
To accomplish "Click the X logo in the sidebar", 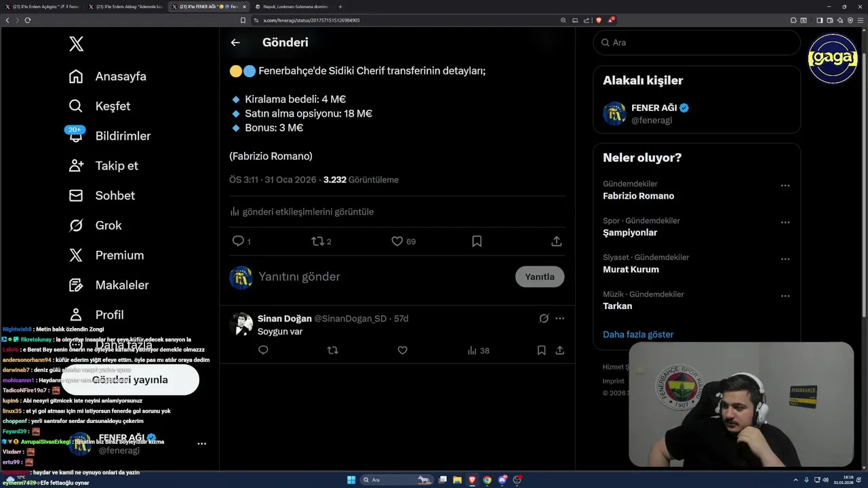I will tap(76, 44).
